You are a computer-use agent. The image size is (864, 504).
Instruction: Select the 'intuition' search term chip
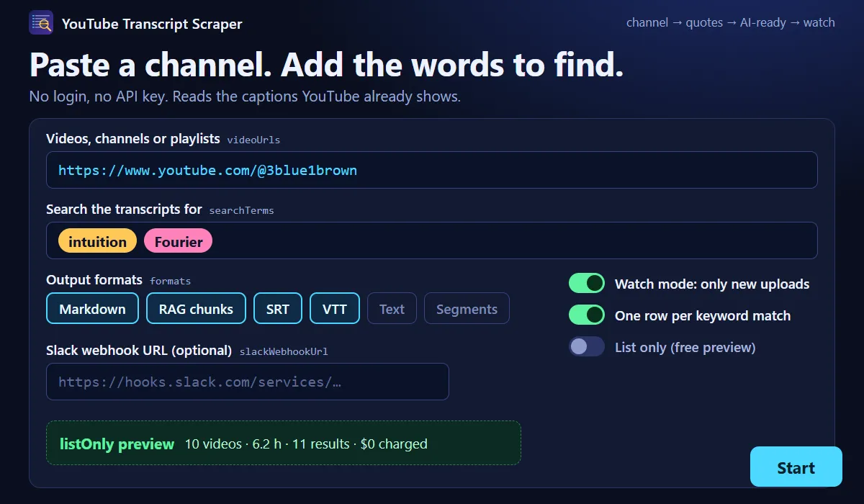pos(97,241)
